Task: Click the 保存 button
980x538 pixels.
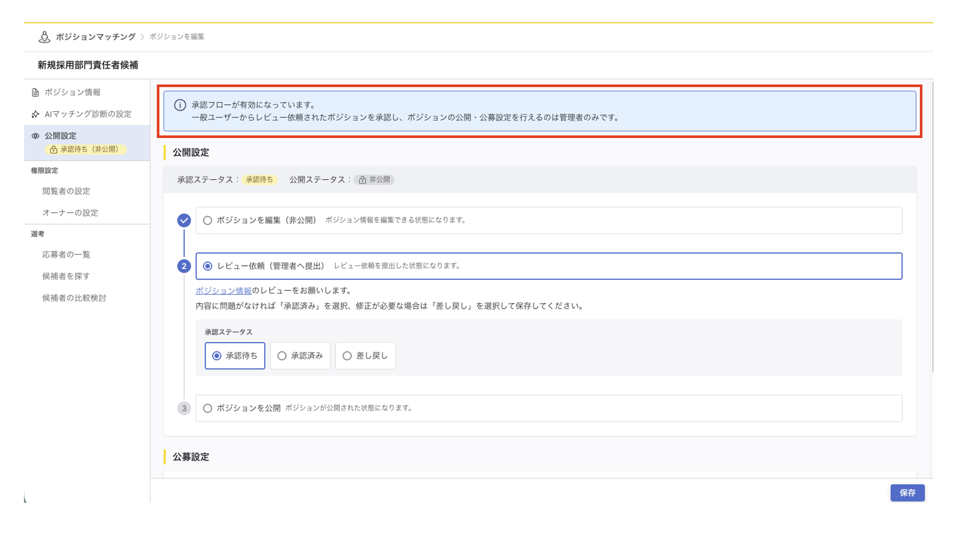Action: coord(907,493)
